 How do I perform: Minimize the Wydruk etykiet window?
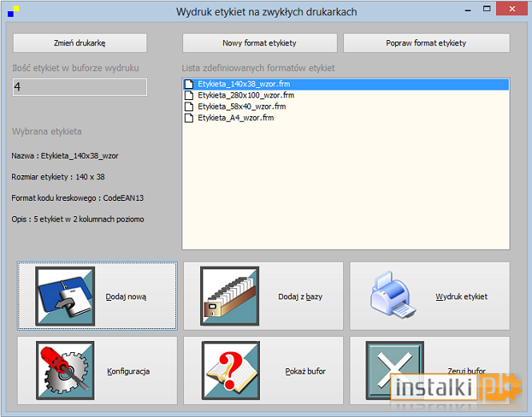tap(468, 10)
